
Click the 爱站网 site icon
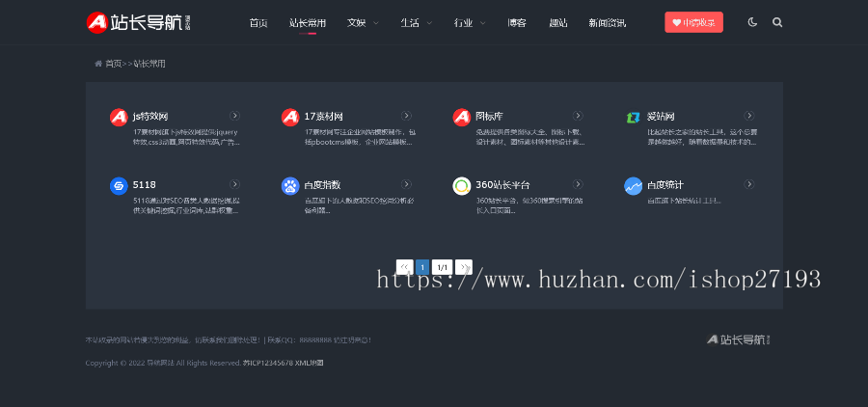[x=634, y=117]
